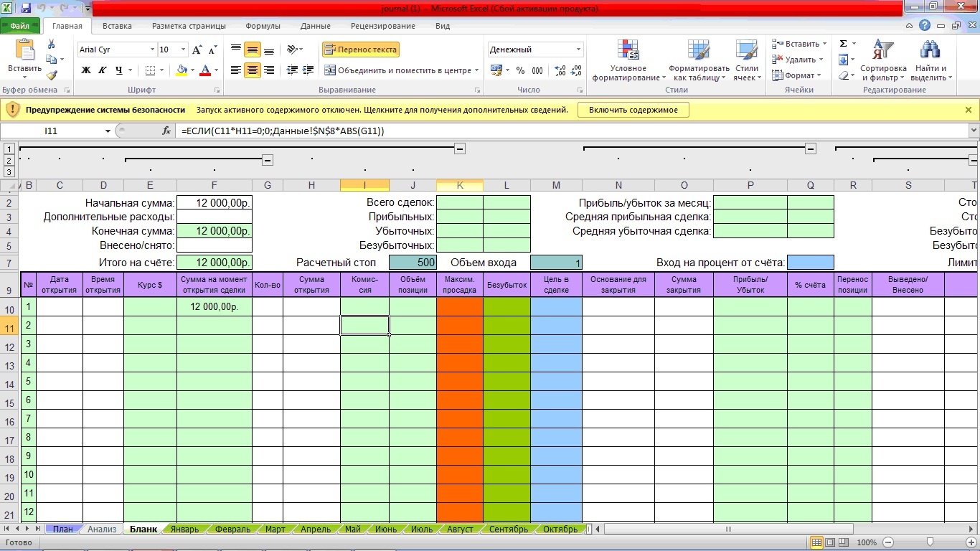Click the AutoSum sigma icon

click(843, 44)
